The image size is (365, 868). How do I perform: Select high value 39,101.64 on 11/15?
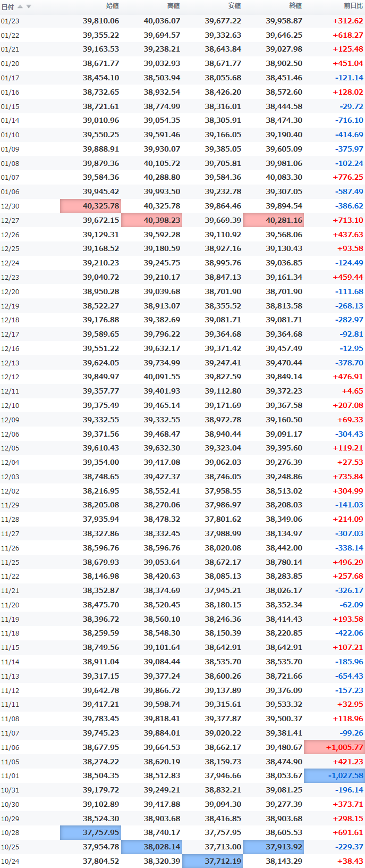162,647
